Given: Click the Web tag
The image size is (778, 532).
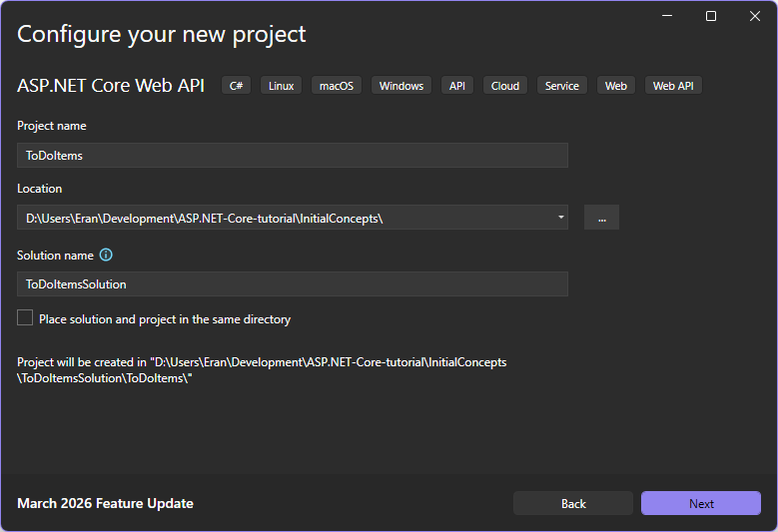Looking at the screenshot, I should 616,85.
